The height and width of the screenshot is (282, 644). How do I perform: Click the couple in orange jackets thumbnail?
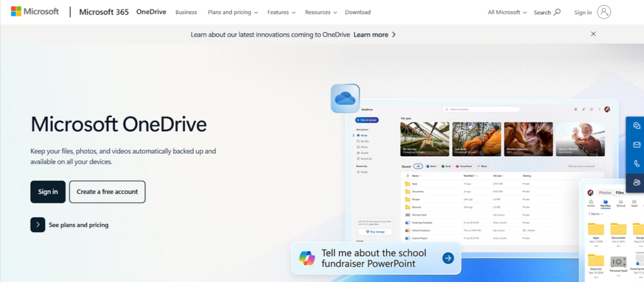[x=477, y=139]
